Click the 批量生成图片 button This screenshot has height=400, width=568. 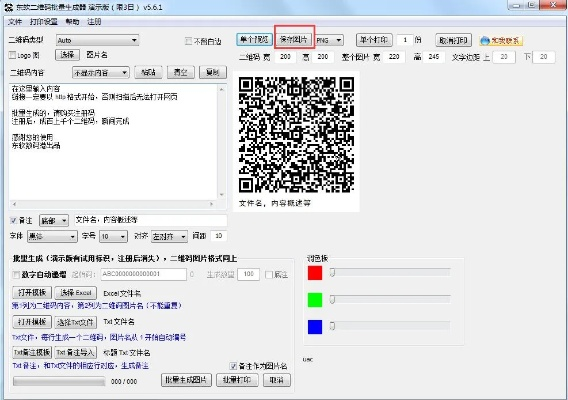tap(186, 380)
